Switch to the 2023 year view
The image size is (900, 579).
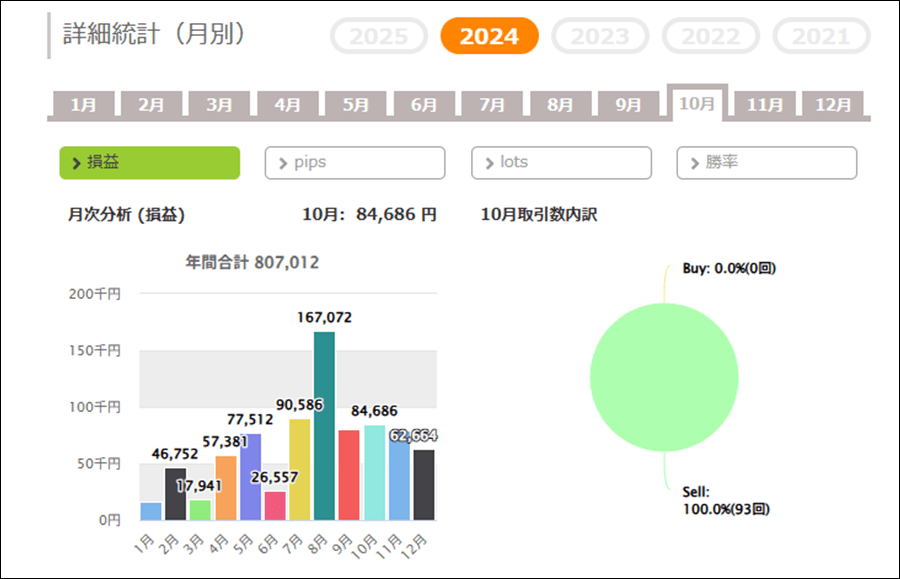click(x=600, y=37)
